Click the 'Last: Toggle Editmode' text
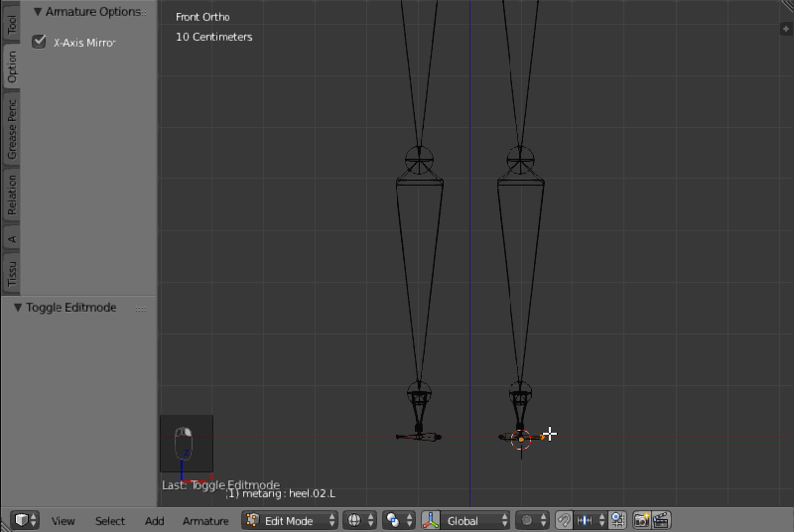Image resolution: width=794 pixels, height=532 pixels. pyautogui.click(x=220, y=485)
